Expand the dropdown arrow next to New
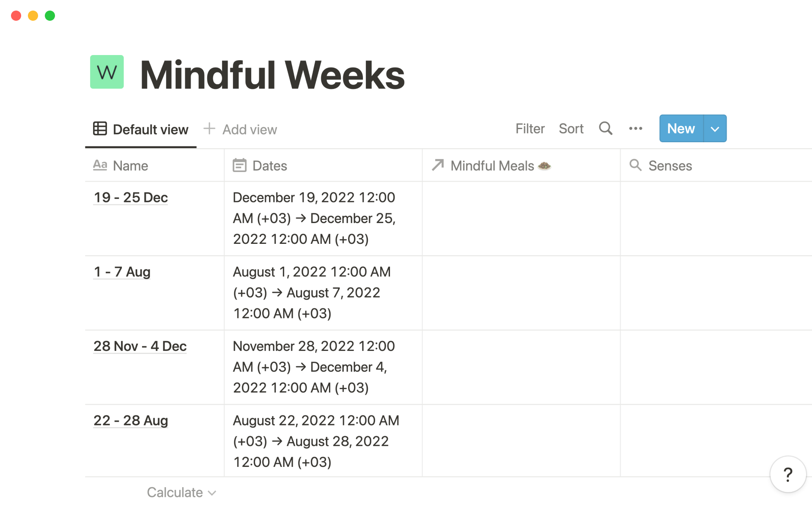The height and width of the screenshot is (508, 812). coord(715,129)
